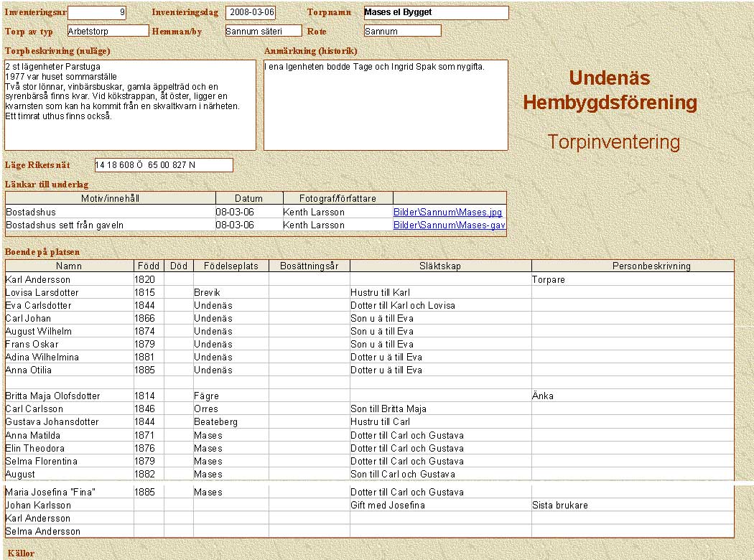Click the Inventeringsnr field containing 9
The image size is (754, 560).
96,12
